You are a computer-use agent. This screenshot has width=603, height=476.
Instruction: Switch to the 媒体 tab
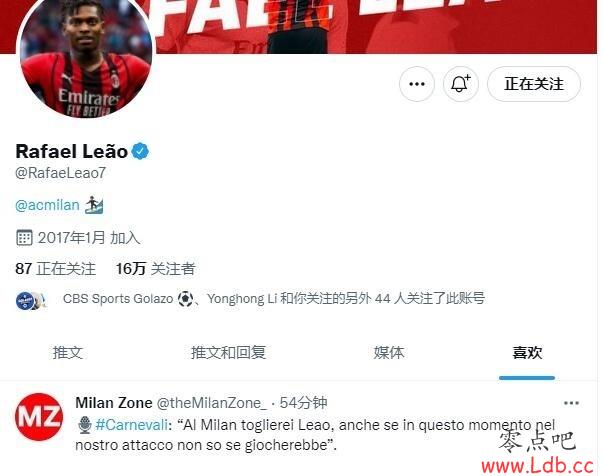[x=389, y=353]
